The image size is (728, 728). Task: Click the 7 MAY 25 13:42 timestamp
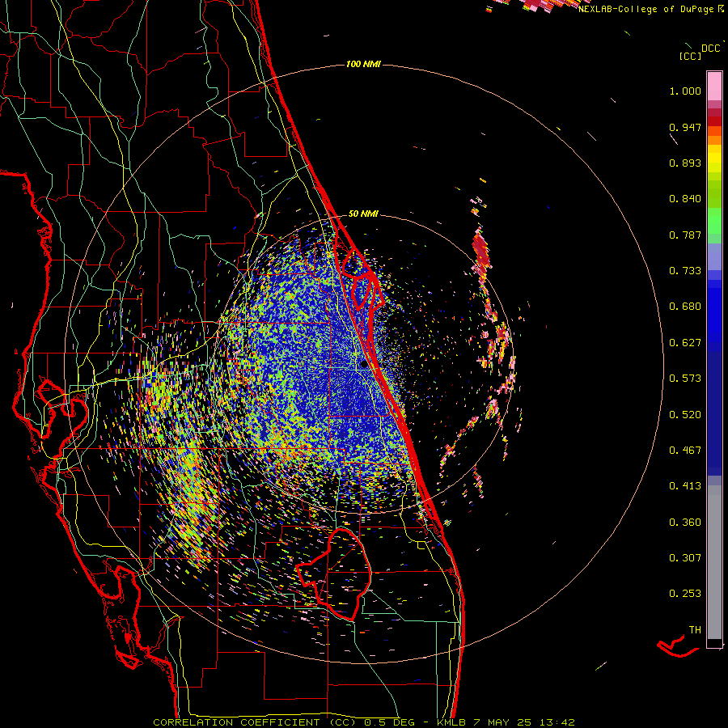pyautogui.click(x=524, y=722)
